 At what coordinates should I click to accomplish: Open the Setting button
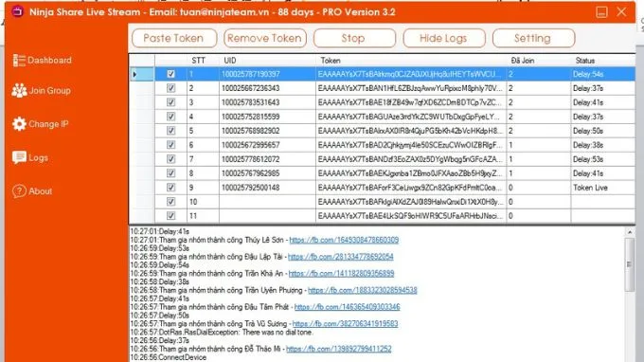click(x=533, y=38)
